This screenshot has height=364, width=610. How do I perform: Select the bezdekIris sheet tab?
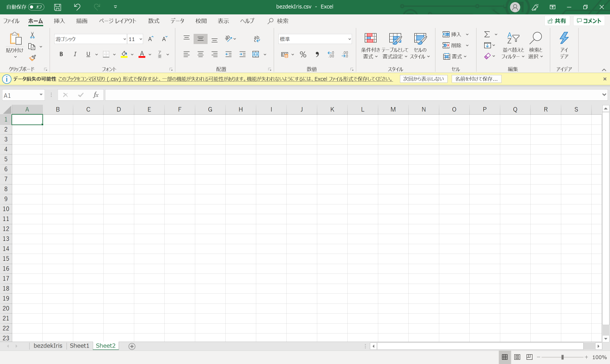[x=48, y=346]
